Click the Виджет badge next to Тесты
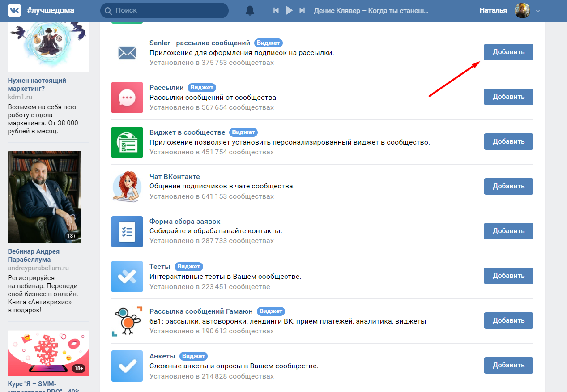The image size is (567, 392). tap(188, 267)
